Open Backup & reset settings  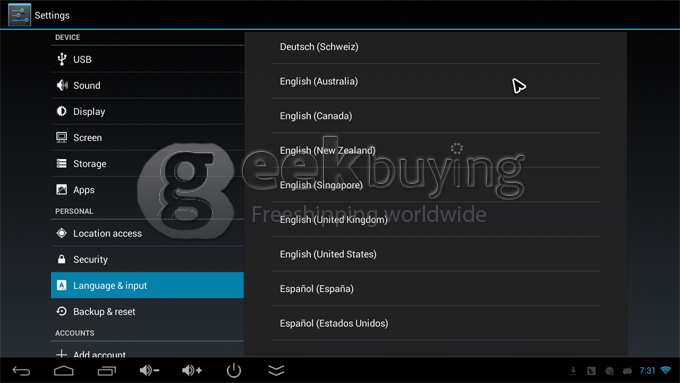147,311
